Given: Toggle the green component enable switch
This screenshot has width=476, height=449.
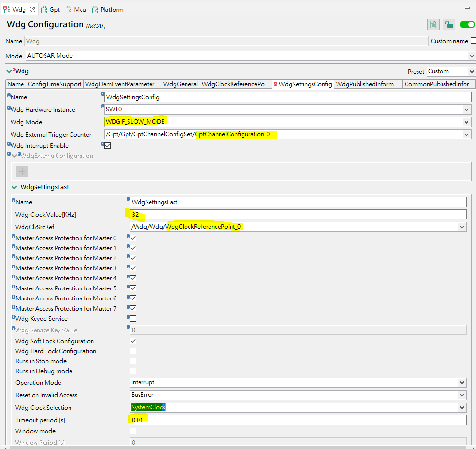Looking at the screenshot, I should tap(467, 24).
